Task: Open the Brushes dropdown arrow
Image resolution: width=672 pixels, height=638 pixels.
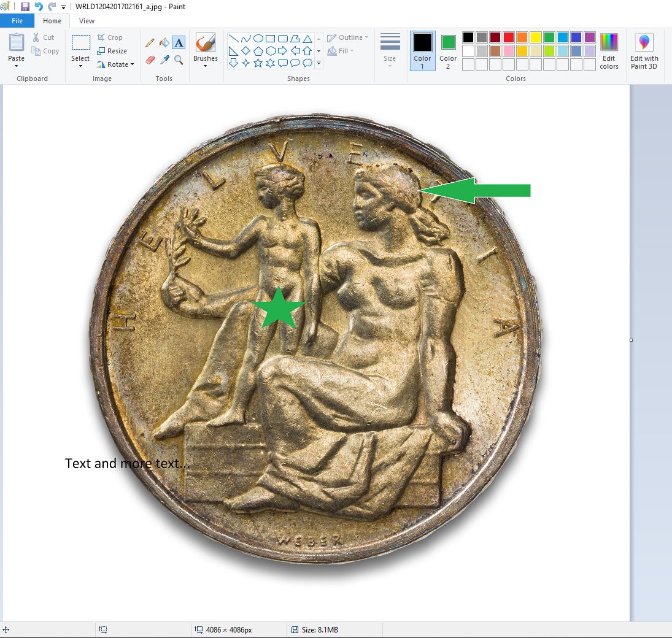Action: click(206, 66)
